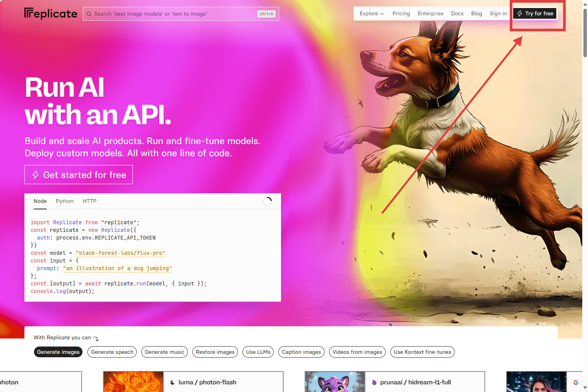Click the Replicate logo
This screenshot has width=588, height=392.
[x=51, y=14]
